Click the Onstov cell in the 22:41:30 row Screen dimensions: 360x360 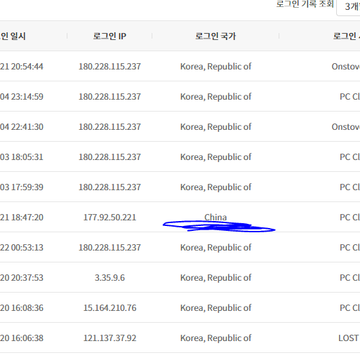(x=346, y=127)
